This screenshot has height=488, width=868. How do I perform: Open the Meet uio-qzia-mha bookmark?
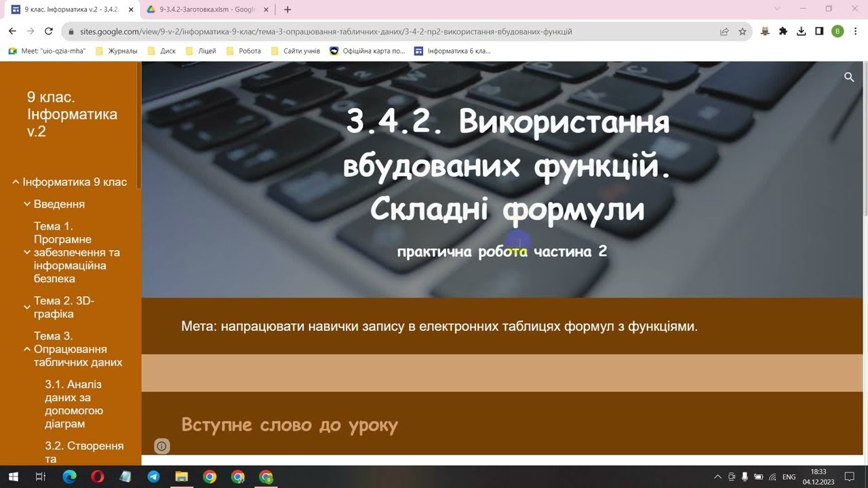tap(47, 51)
